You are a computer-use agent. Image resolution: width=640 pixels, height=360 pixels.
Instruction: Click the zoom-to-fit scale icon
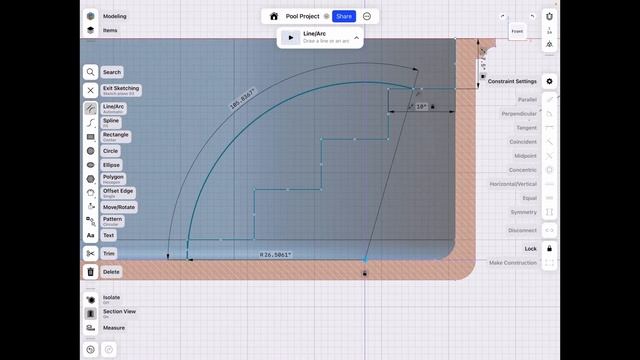pos(549,31)
